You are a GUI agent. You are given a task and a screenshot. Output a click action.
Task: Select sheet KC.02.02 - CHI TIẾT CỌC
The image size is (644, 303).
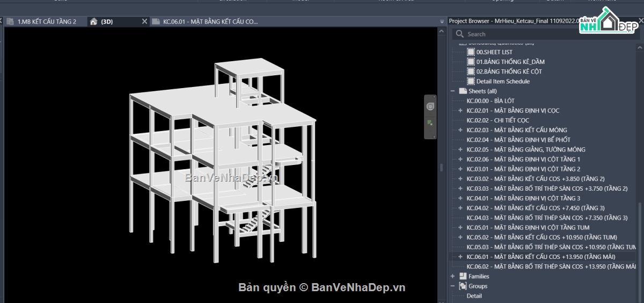pos(497,120)
